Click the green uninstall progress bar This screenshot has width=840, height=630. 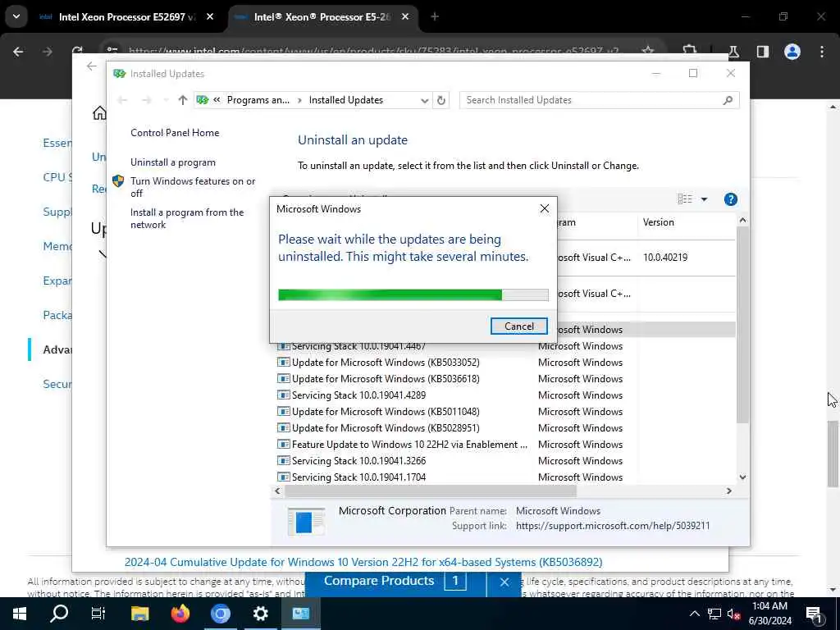413,294
